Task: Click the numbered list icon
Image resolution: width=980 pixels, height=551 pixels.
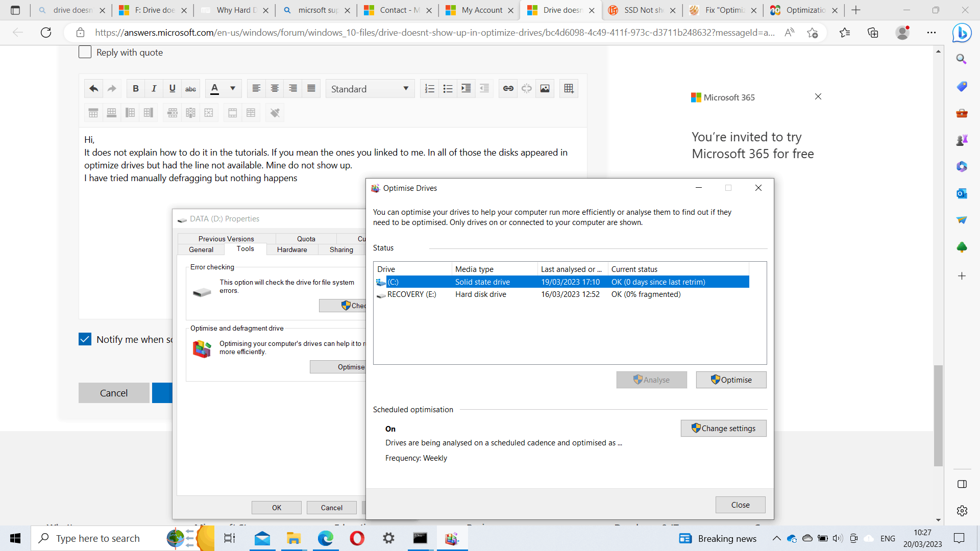Action: (x=429, y=88)
